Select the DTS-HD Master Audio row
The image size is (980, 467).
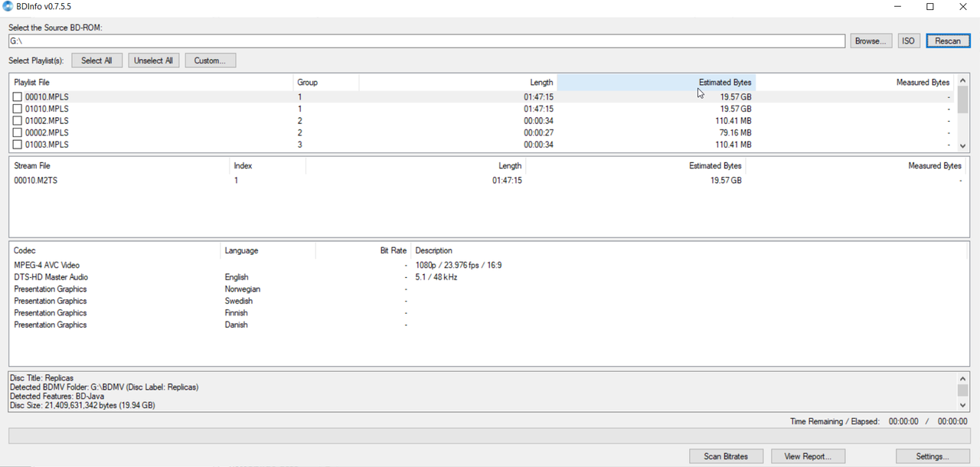(488, 277)
